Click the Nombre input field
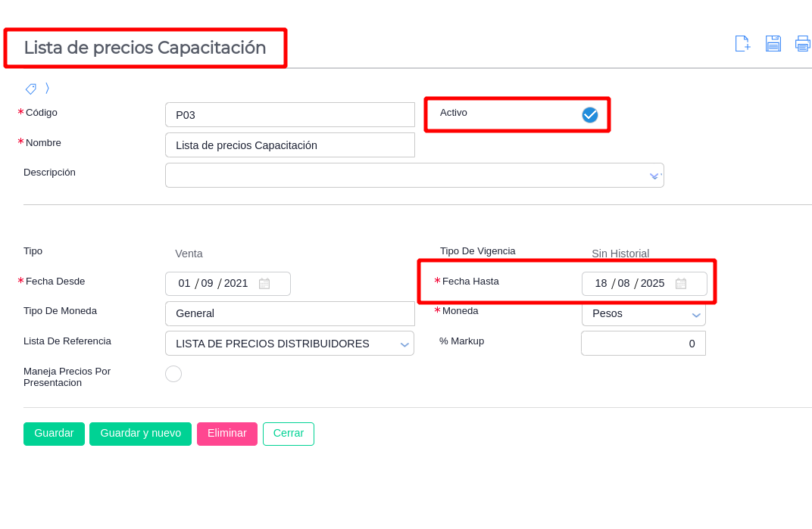 [x=289, y=145]
